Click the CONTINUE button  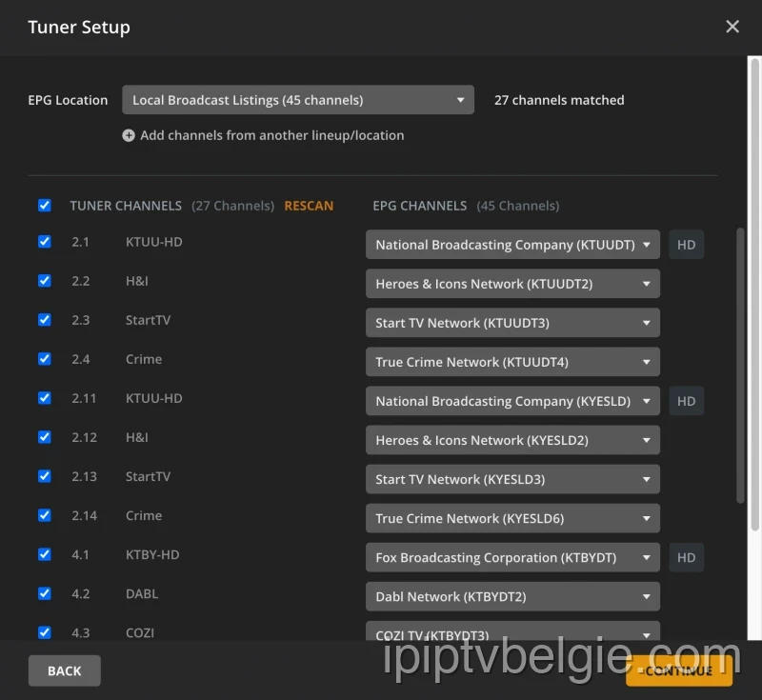(x=679, y=670)
